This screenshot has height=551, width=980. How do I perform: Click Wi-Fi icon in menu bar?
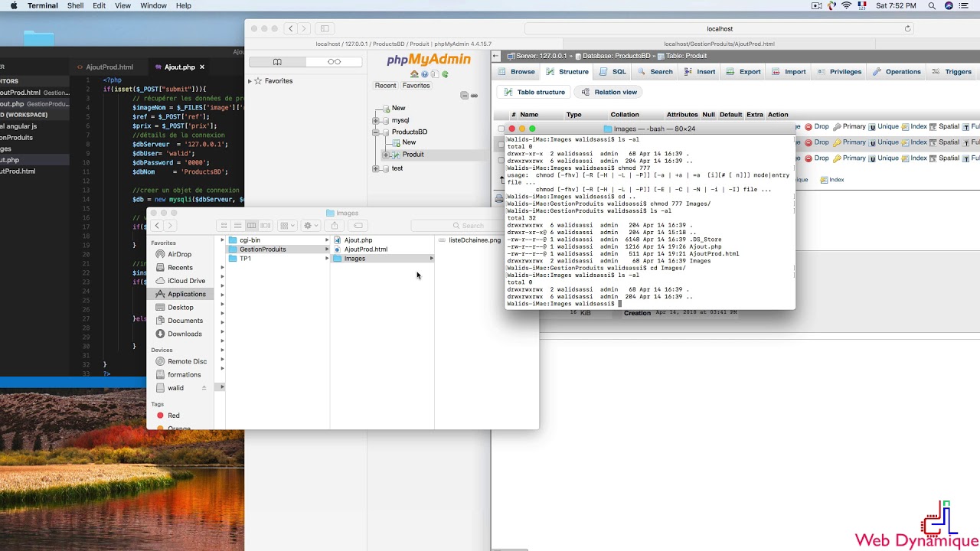[846, 5]
